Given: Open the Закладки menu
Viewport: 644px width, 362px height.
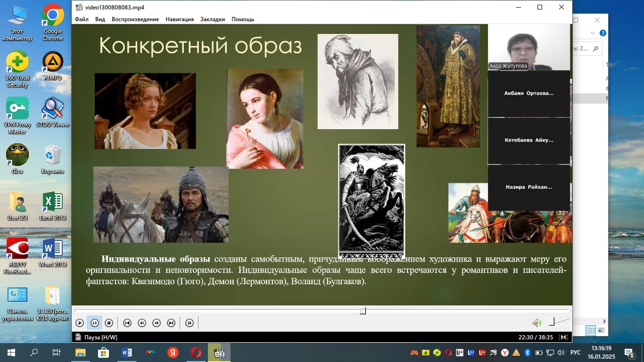Looking at the screenshot, I should click(x=213, y=19).
